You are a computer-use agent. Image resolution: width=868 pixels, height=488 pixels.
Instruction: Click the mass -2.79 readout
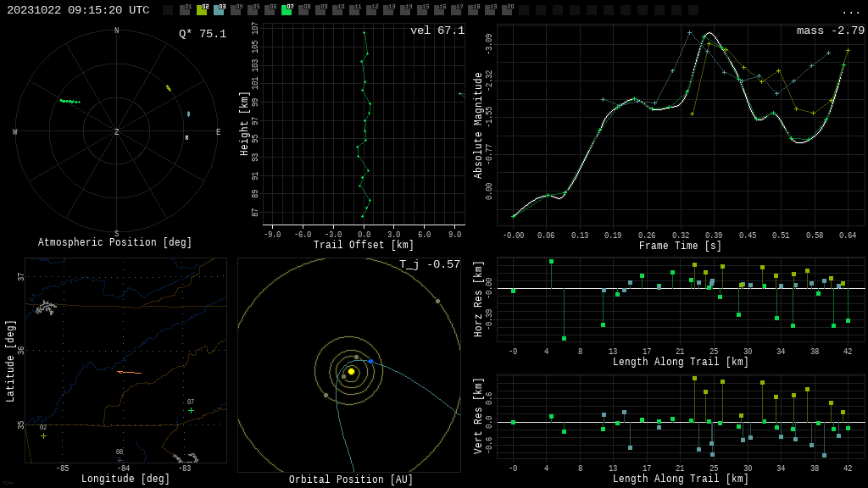coord(830,30)
